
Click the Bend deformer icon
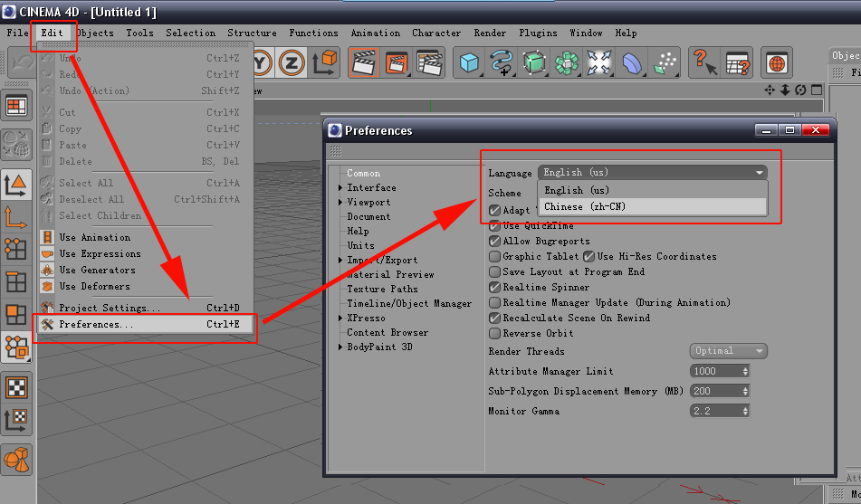pyautogui.click(x=631, y=62)
